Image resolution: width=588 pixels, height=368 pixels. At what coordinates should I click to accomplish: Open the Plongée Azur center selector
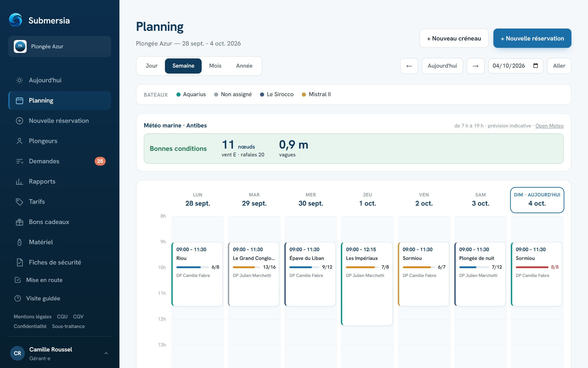(60, 46)
